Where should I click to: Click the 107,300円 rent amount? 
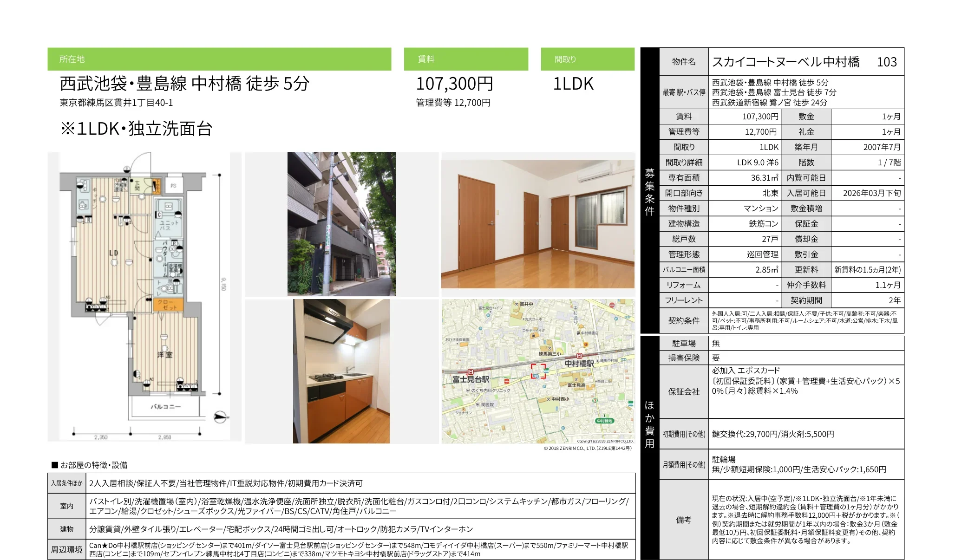click(x=454, y=84)
